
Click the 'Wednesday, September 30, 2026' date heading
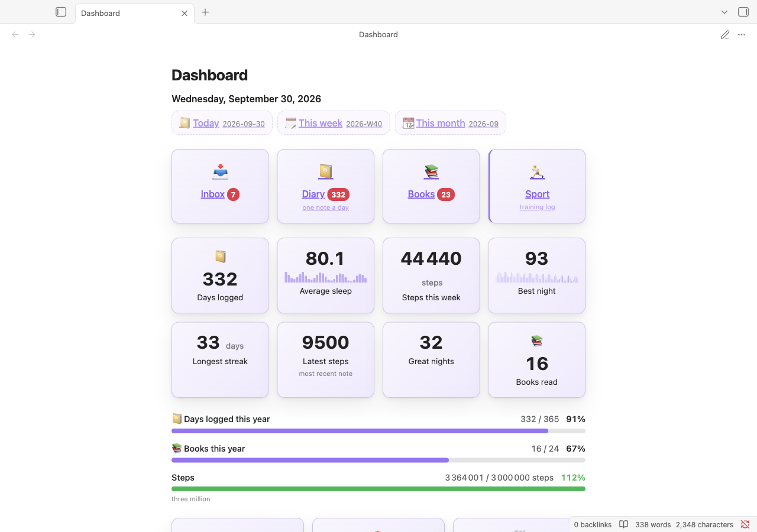[x=247, y=99]
